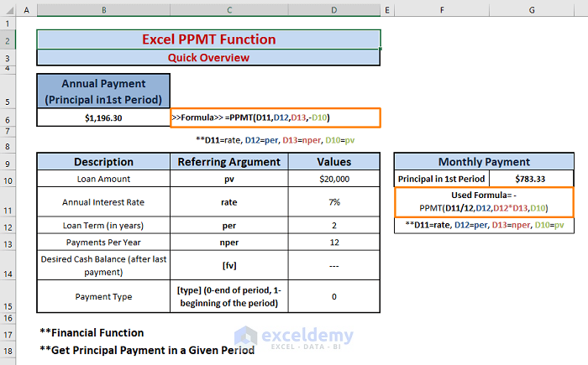The height and width of the screenshot is (365, 588).
Task: Select the $20,000 loan amount value
Action: (334, 179)
